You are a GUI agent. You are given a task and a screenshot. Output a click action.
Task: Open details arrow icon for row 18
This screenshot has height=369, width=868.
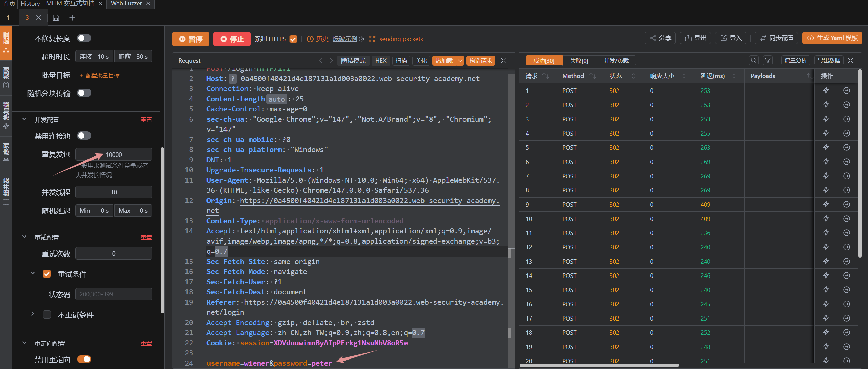(847, 332)
